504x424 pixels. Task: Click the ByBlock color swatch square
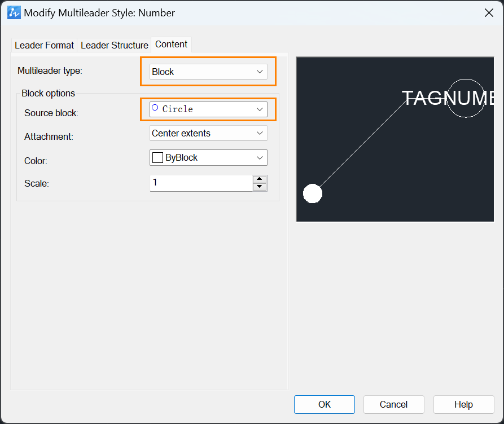point(157,158)
